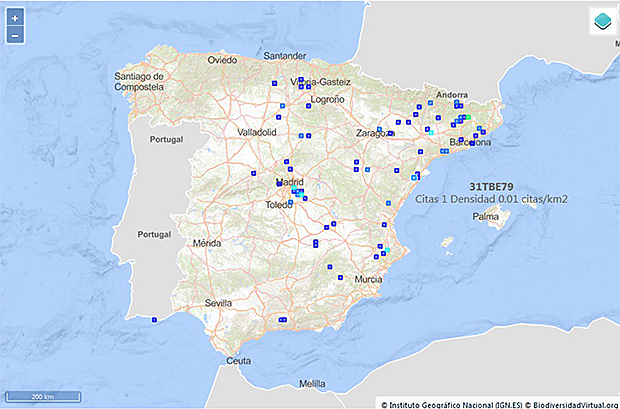This screenshot has height=409, width=620.
Task: Select the marker pair on the southern Almería coast
Action: pos(283,320)
